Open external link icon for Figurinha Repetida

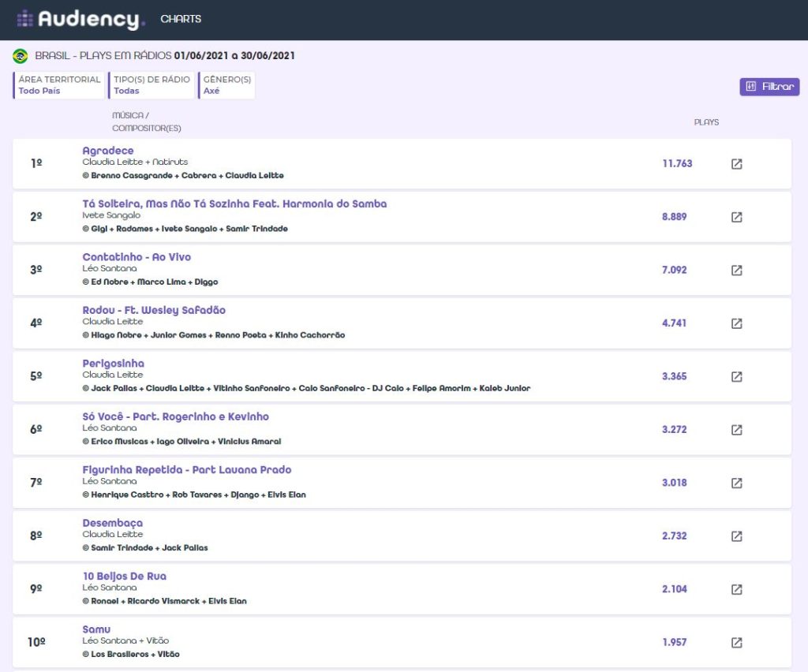(736, 483)
